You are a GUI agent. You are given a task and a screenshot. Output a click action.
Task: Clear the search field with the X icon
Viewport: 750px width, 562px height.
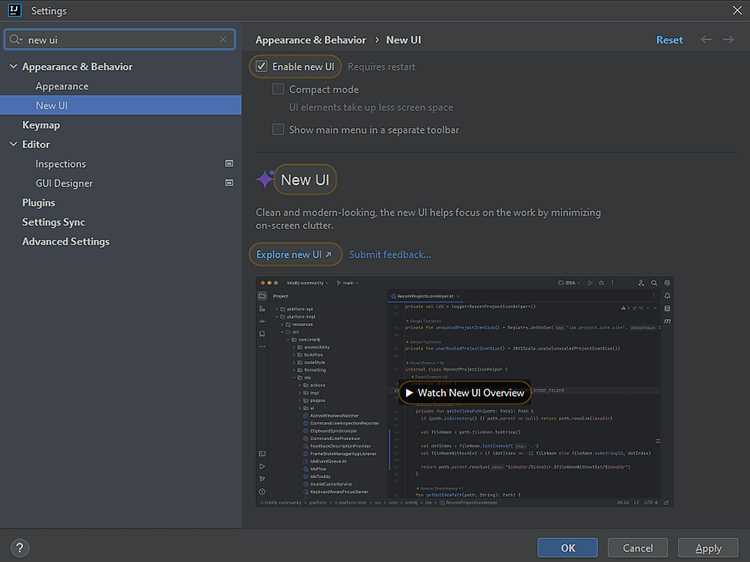pos(223,39)
